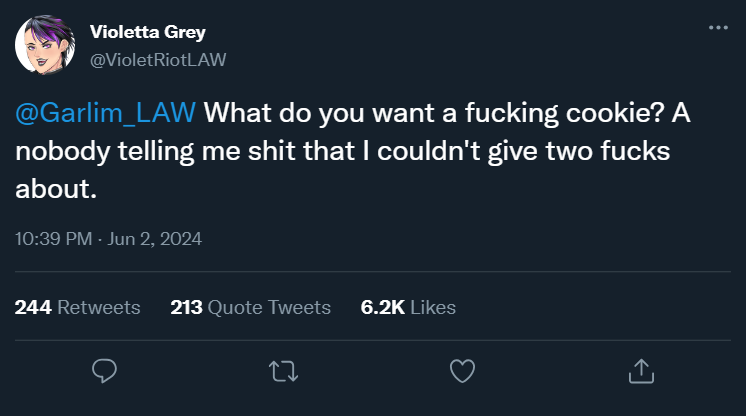This screenshot has width=746, height=416.
Task: Open the three-dot more options menu
Action: click(x=718, y=27)
